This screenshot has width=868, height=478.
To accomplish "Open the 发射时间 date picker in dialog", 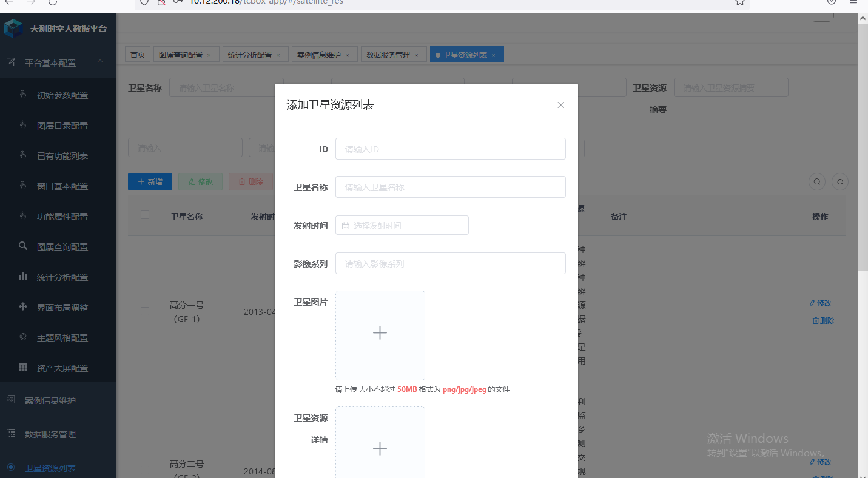I will (x=402, y=225).
